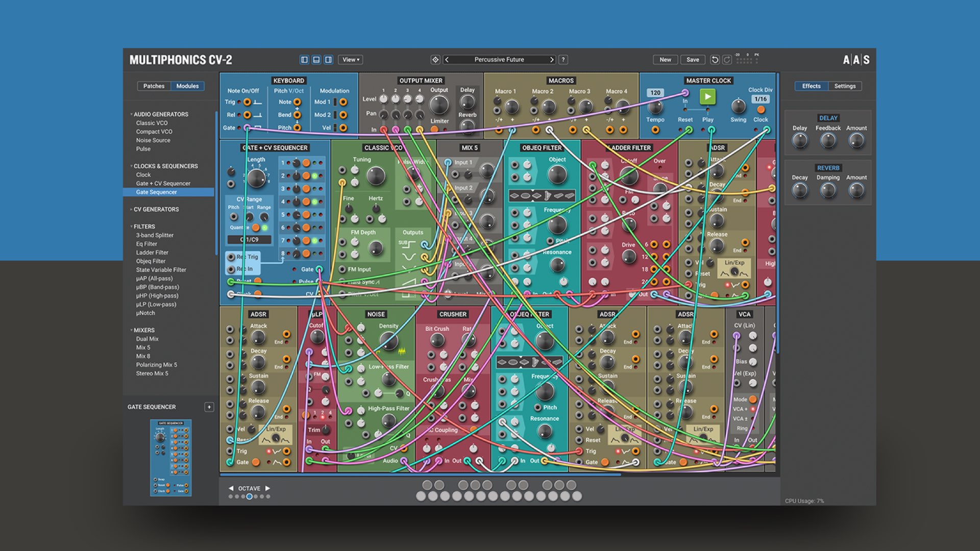
Task: Toggle the right sidebar panel icon
Action: point(329,60)
